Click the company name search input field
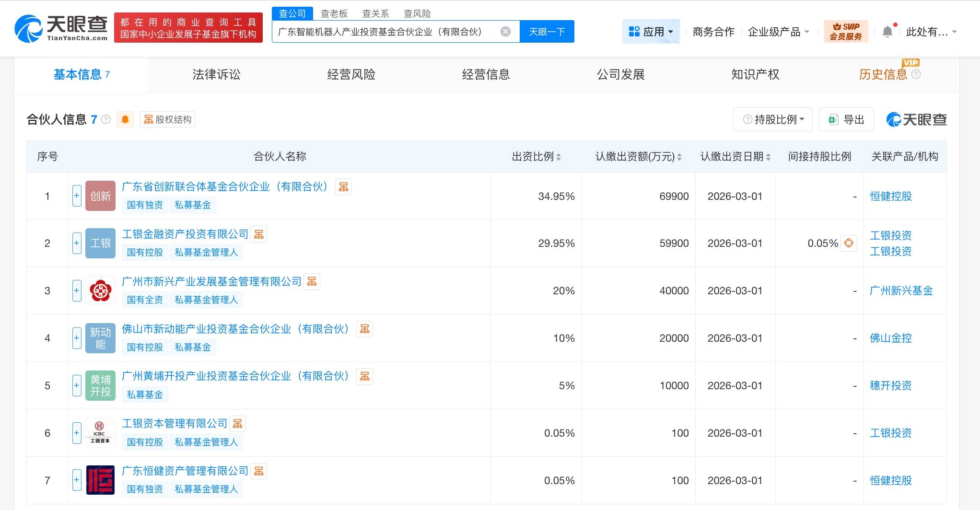Viewport: 980px width, 510px height. pos(384,32)
